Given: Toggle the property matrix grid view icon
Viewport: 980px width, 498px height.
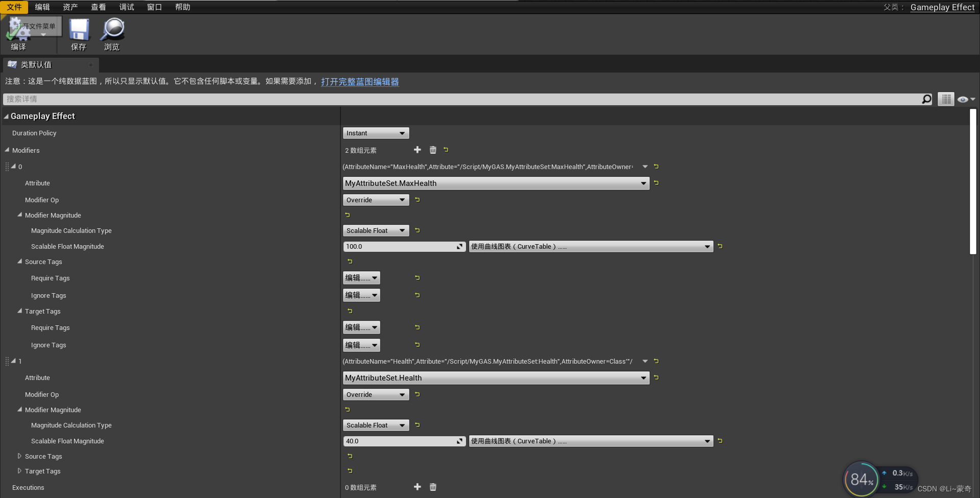Looking at the screenshot, I should click(946, 99).
